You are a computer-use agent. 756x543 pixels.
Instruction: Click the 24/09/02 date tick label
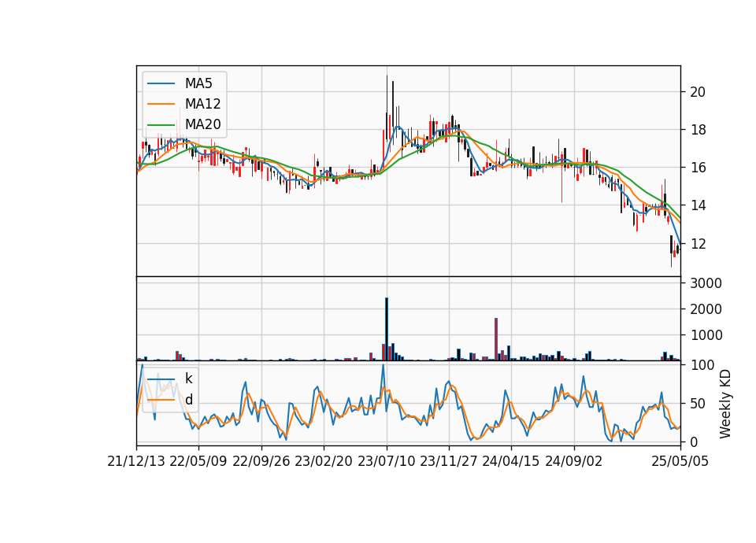point(574,461)
